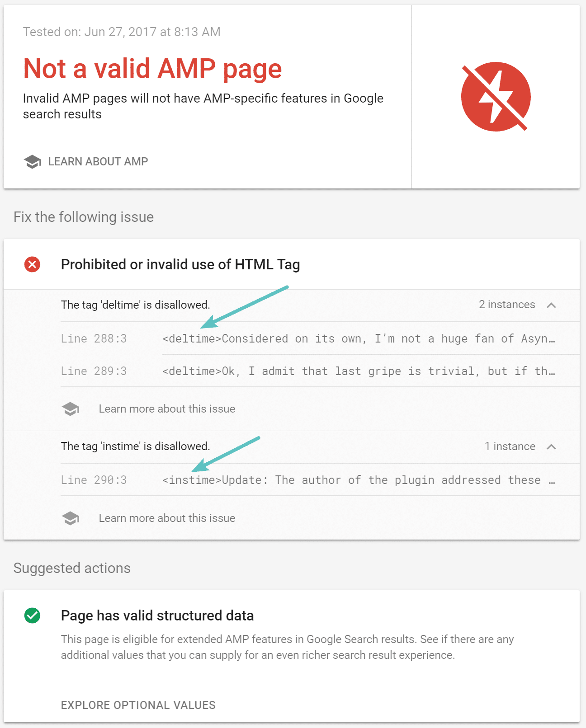This screenshot has width=586, height=728.
Task: Click the red error icon beside HTML Tag issue
Action: tap(32, 264)
